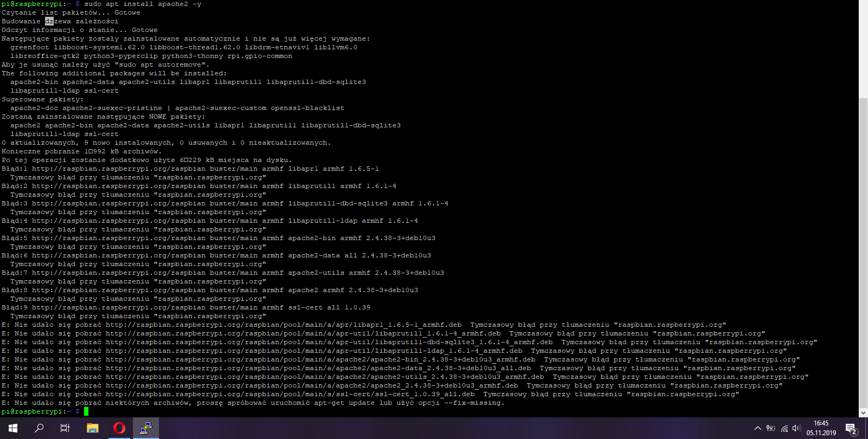This screenshot has height=439, width=868.
Task: Click the apache2-doc suggested packages line
Action: (177, 108)
